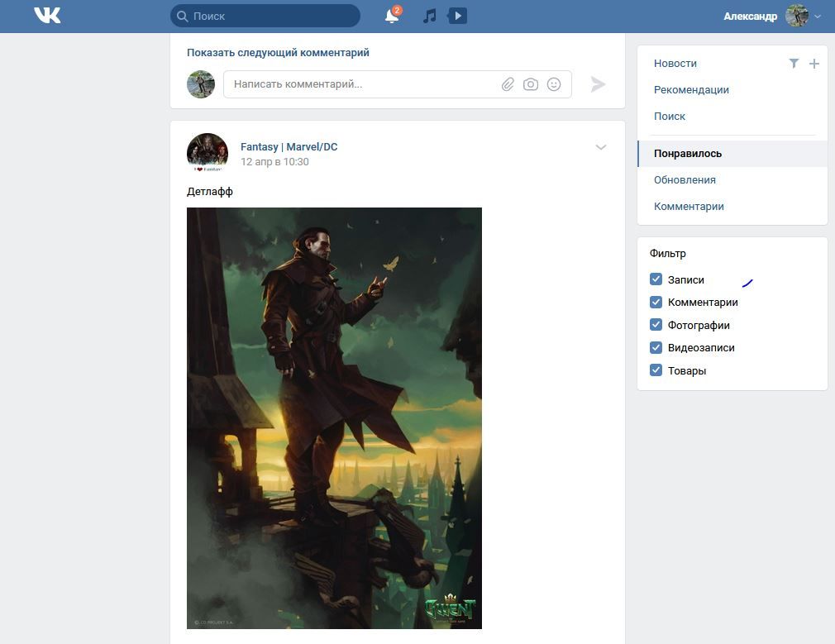835x644 pixels.
Task: Open the music player note icon
Action: click(429, 16)
